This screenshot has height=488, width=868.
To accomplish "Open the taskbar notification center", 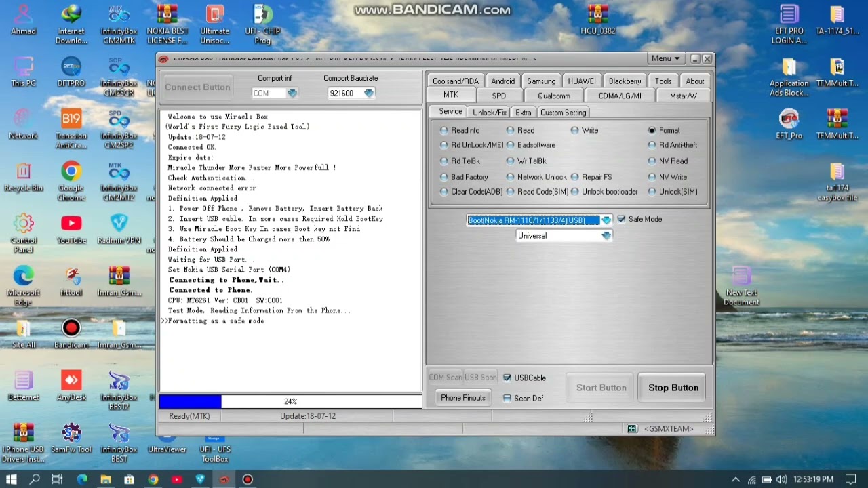I will 851,479.
